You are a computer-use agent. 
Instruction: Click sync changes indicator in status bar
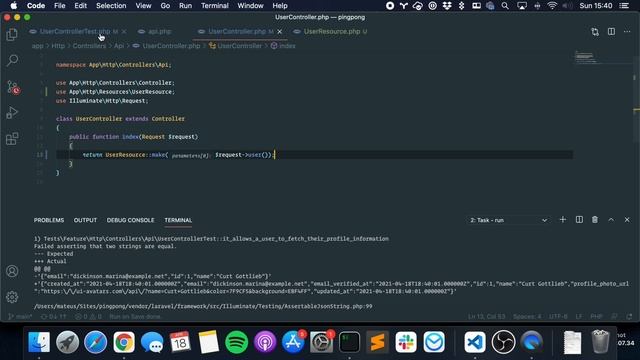[x=53, y=316]
